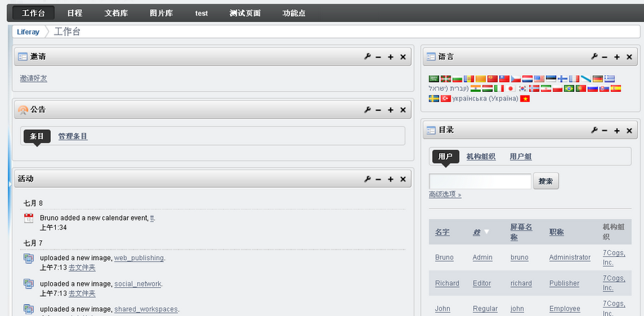Minimize the 公告 portlet
This screenshot has width=644, height=316.
(378, 110)
